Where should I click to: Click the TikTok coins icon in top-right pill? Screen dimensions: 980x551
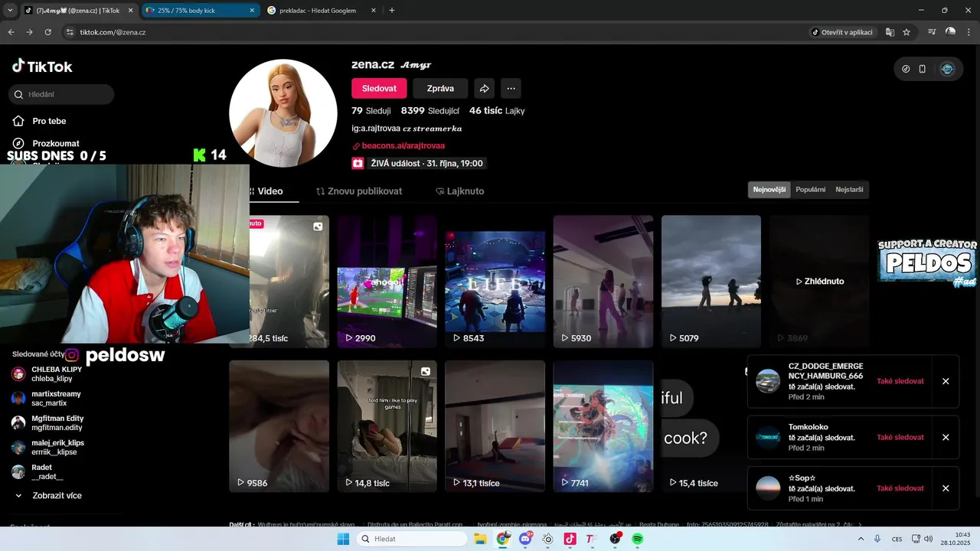coord(906,69)
